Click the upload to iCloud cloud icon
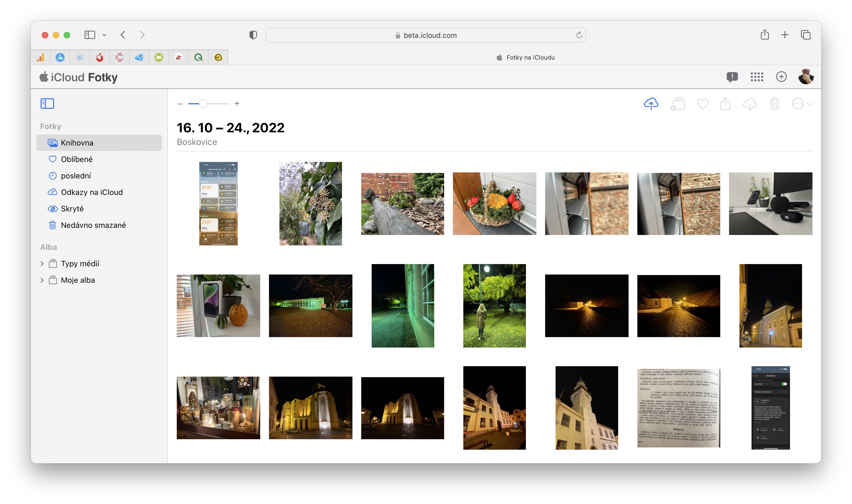Screen dimensions: 852x504 coord(651,103)
